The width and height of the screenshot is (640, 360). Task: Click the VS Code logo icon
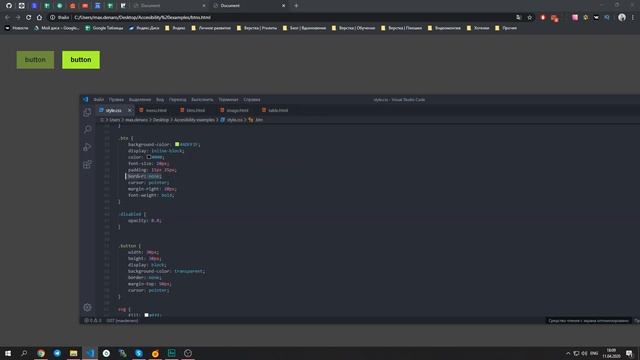tap(85, 99)
